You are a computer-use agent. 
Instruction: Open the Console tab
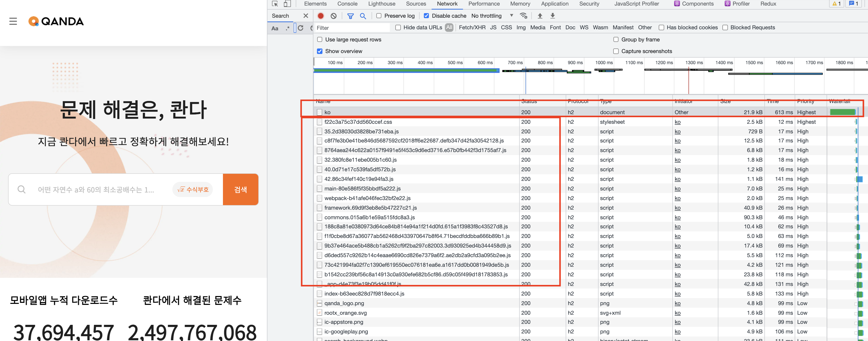point(347,4)
